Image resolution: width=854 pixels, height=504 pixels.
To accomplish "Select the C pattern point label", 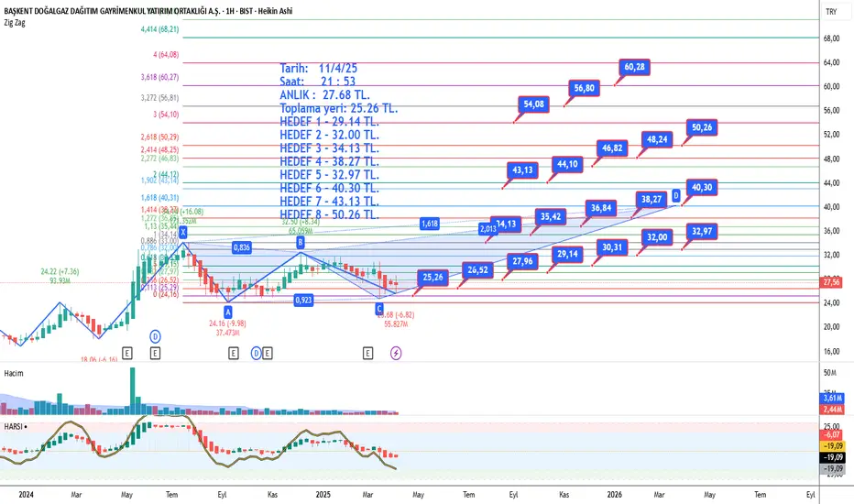I will pos(379,309).
